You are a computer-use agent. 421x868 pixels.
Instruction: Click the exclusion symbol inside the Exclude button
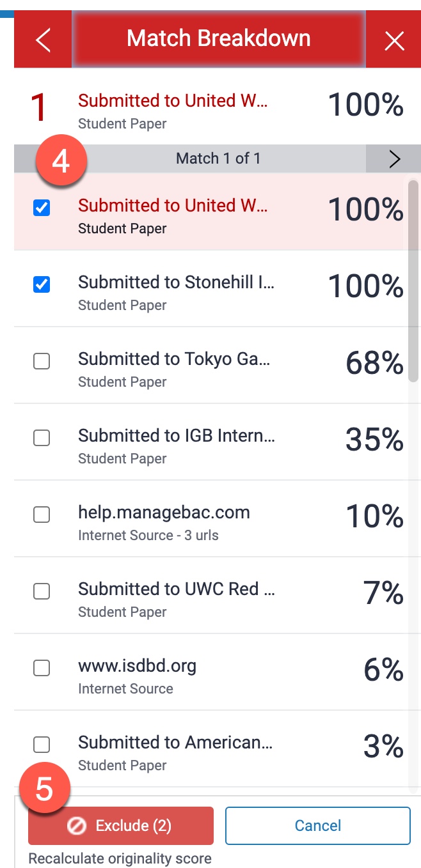(x=76, y=825)
